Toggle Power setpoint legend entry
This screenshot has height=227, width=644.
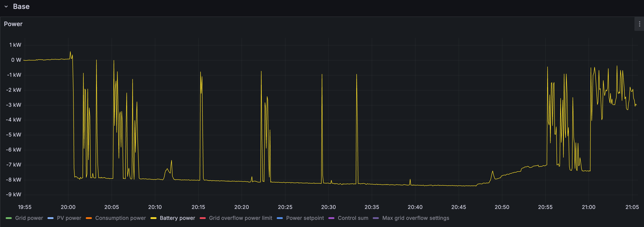[305, 218]
